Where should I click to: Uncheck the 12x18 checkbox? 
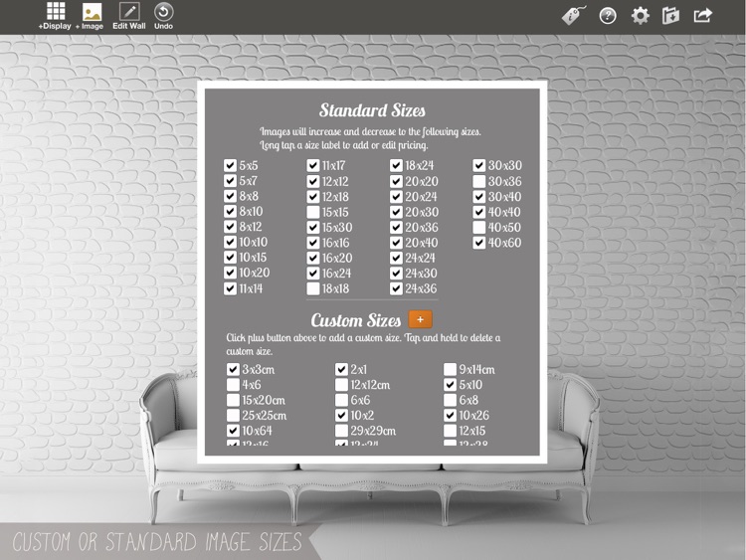(313, 197)
